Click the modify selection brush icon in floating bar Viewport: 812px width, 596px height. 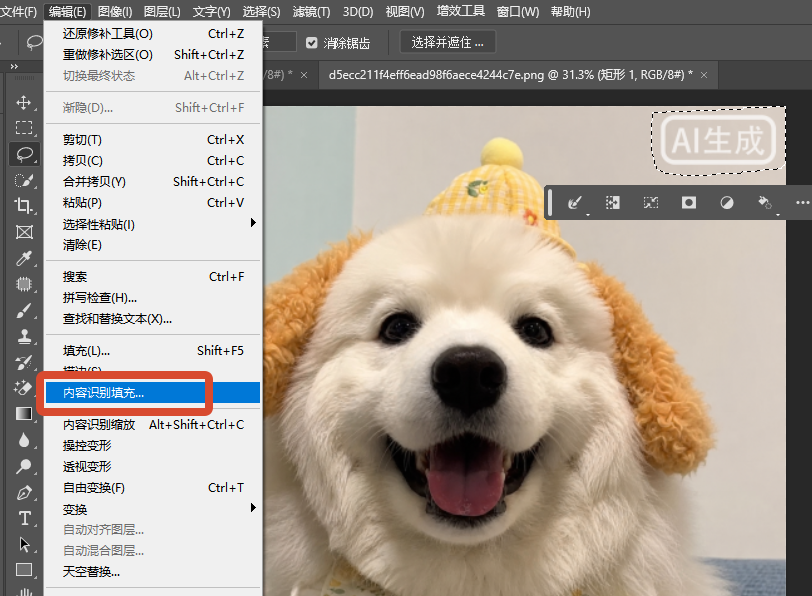point(574,202)
